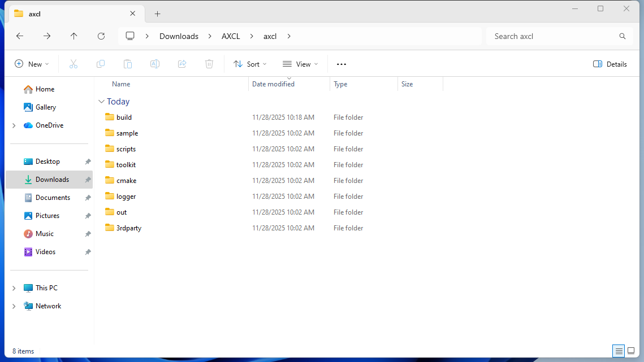Image resolution: width=644 pixels, height=362 pixels.
Task: Click the Copy icon in toolbar
Action: pyautogui.click(x=101, y=64)
